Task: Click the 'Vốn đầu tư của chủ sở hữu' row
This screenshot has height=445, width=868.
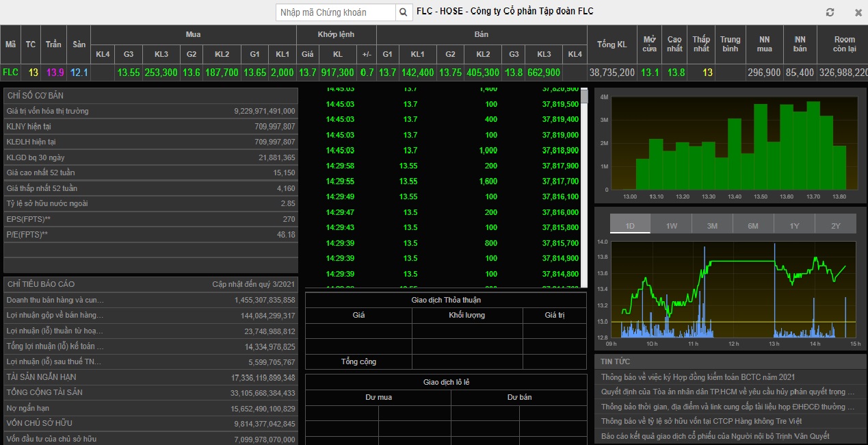Action: pos(151,439)
